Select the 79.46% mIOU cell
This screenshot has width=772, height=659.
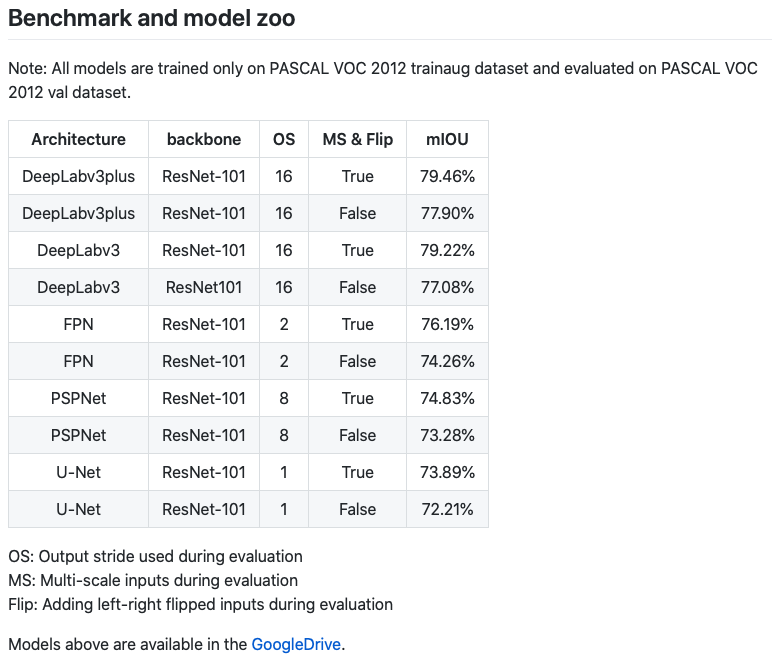point(447,176)
